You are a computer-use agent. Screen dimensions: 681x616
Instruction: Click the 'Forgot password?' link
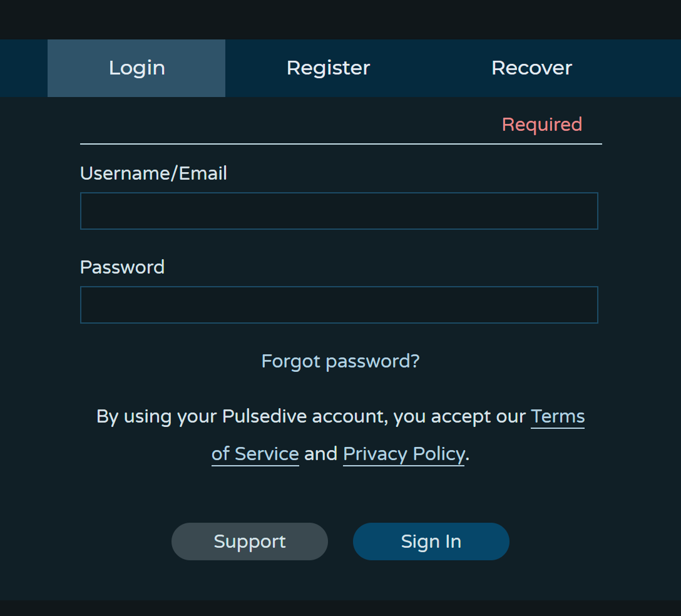(340, 361)
